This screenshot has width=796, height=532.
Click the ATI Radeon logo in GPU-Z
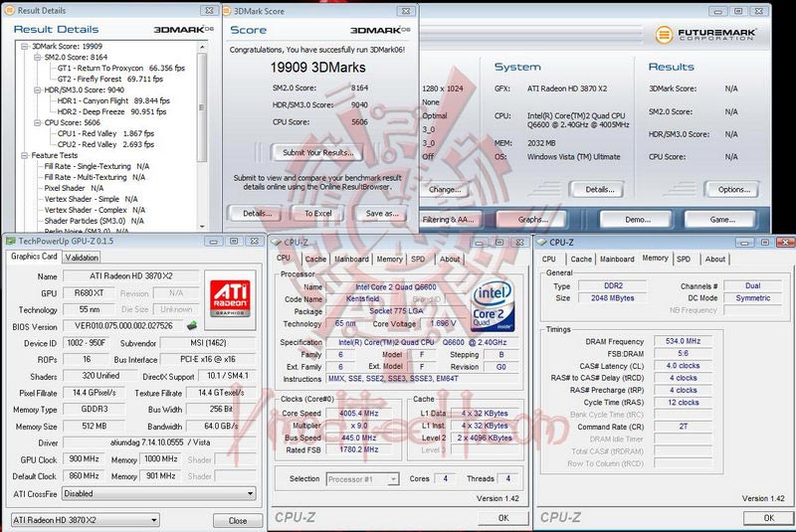click(x=230, y=299)
